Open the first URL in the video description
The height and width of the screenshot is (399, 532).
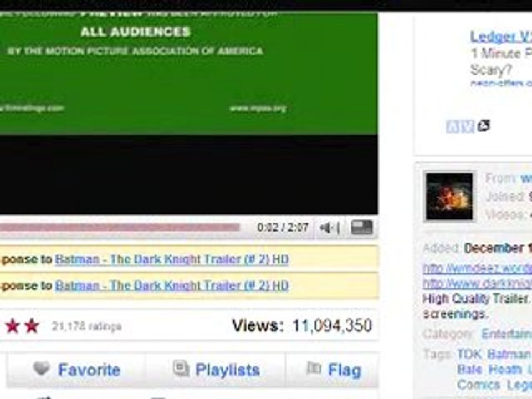click(x=477, y=268)
